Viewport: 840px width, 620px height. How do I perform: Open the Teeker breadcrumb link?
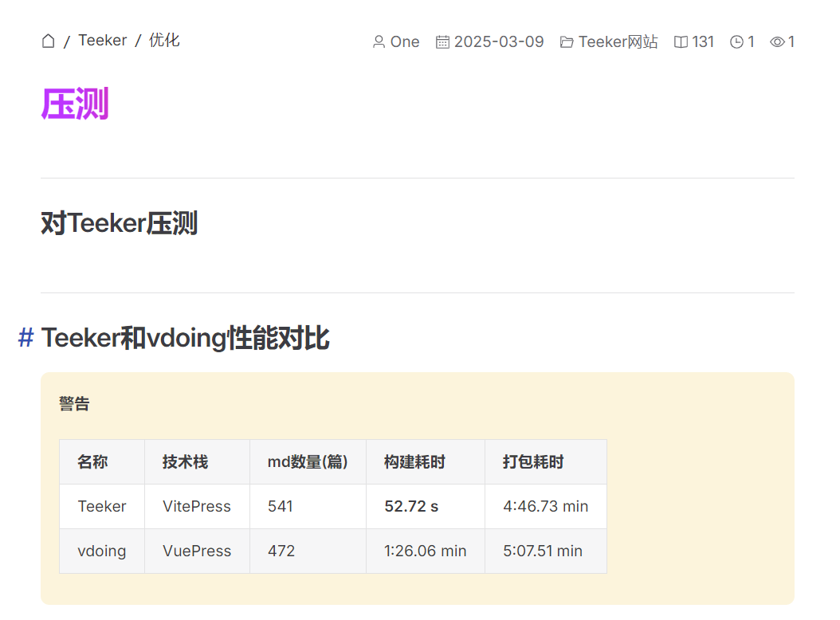coord(102,40)
